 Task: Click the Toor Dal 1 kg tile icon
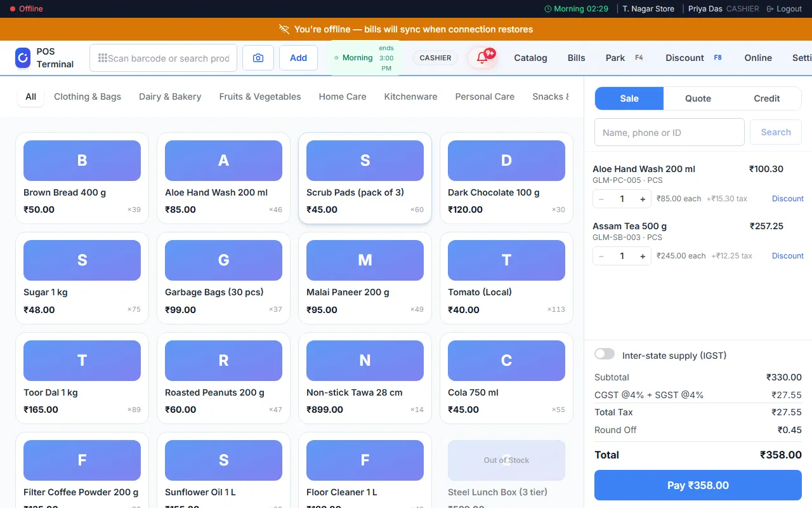[82, 361]
